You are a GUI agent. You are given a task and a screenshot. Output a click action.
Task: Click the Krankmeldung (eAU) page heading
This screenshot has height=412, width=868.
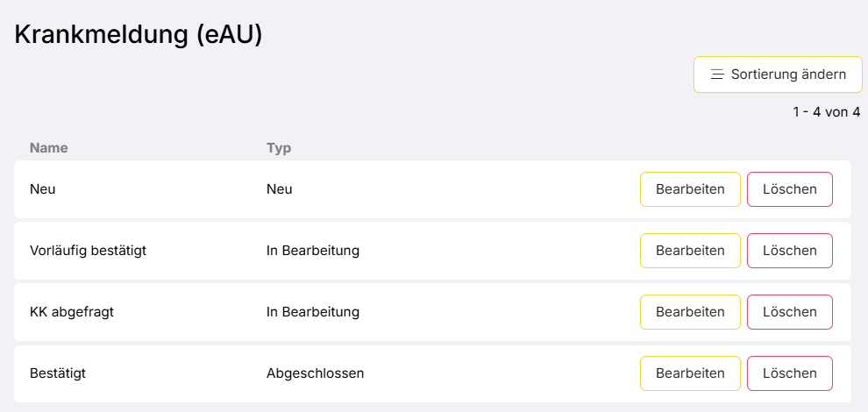coord(139,34)
